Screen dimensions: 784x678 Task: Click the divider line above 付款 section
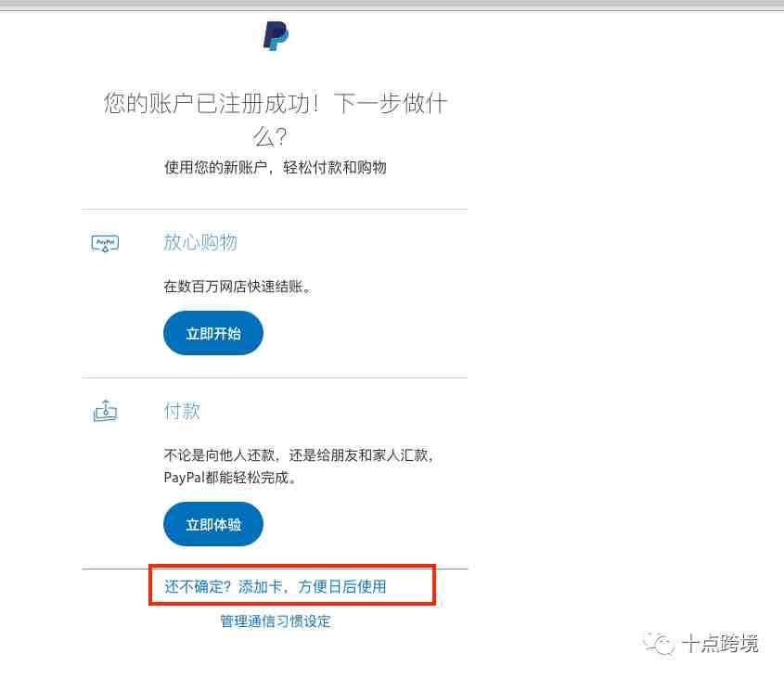pyautogui.click(x=275, y=378)
